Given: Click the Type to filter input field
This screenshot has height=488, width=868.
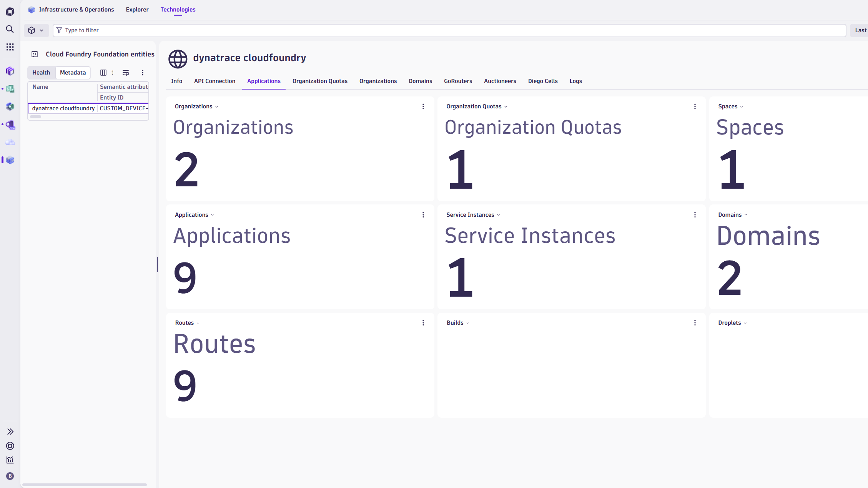Looking at the screenshot, I should point(231,30).
